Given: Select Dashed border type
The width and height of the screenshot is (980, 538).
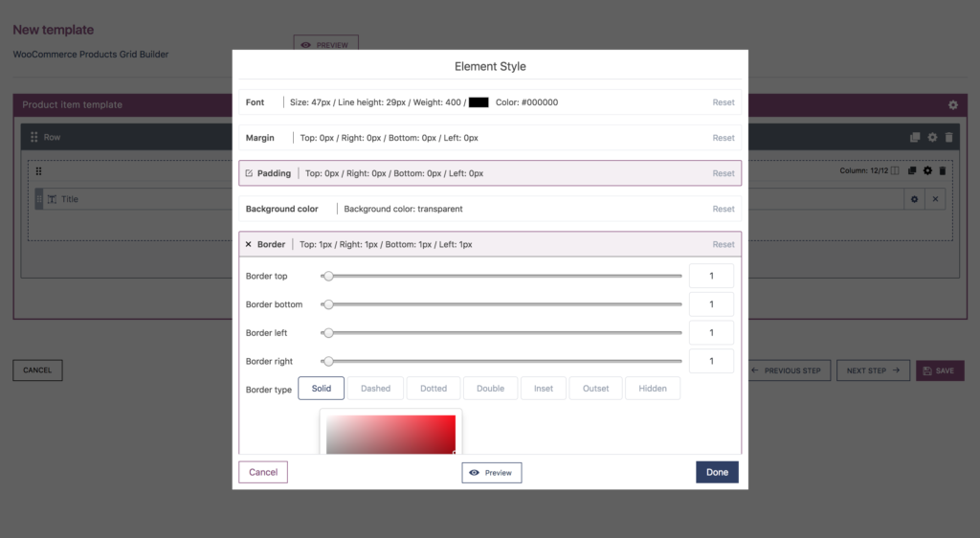Looking at the screenshot, I should 375,388.
